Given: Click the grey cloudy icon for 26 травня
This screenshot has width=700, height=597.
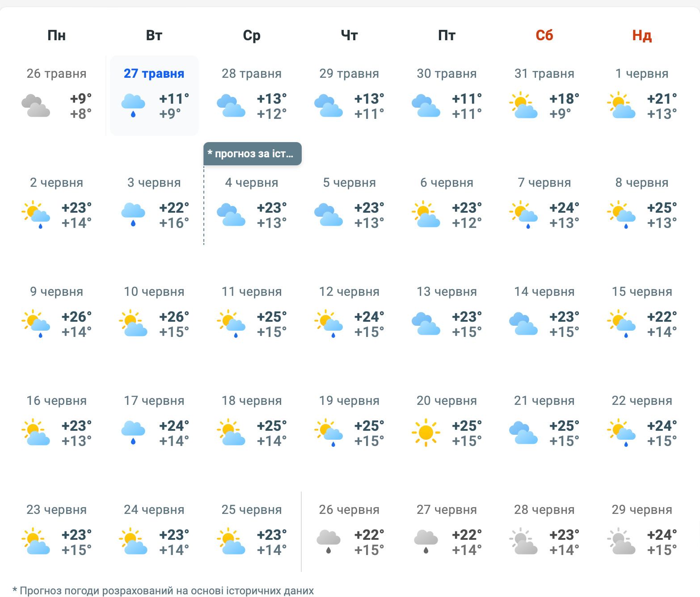Looking at the screenshot, I should [x=36, y=105].
